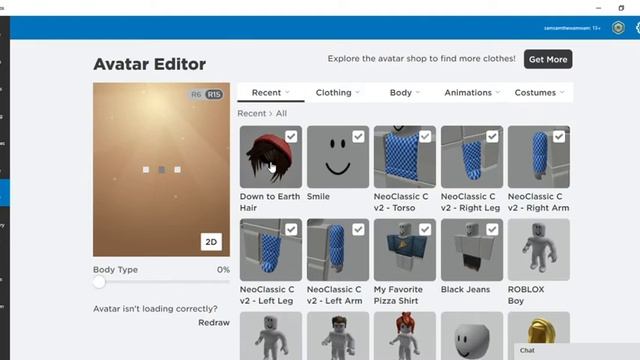Screen dimensions: 640x360
Task: Select the NeoClassic C v2 - Right Leg thumbnail
Action: 472,157
